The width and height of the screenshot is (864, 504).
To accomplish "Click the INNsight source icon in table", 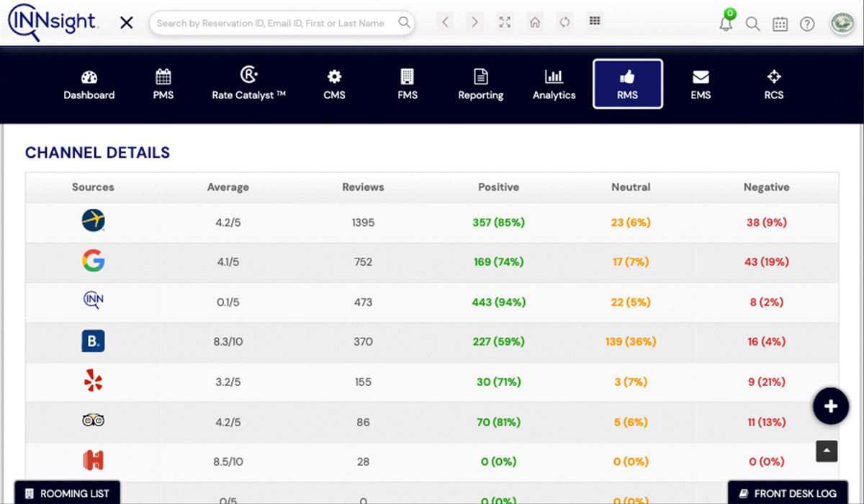I will click(94, 301).
